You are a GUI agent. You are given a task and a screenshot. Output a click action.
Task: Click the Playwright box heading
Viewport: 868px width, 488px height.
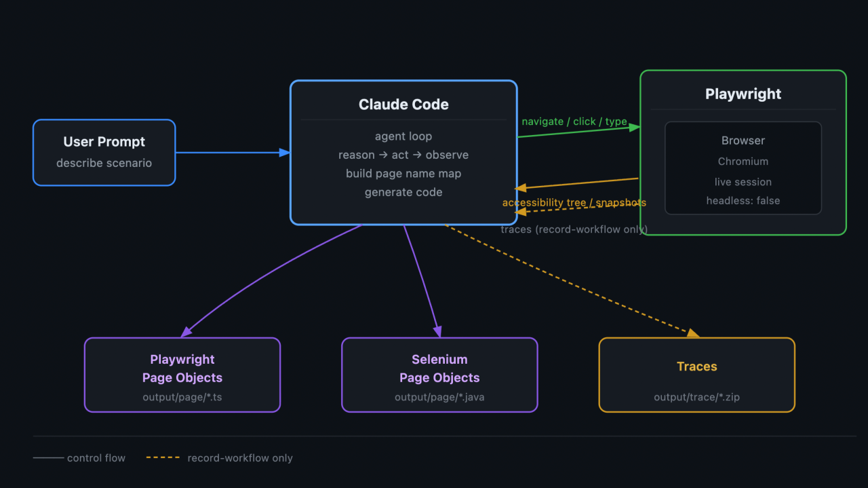tap(743, 94)
